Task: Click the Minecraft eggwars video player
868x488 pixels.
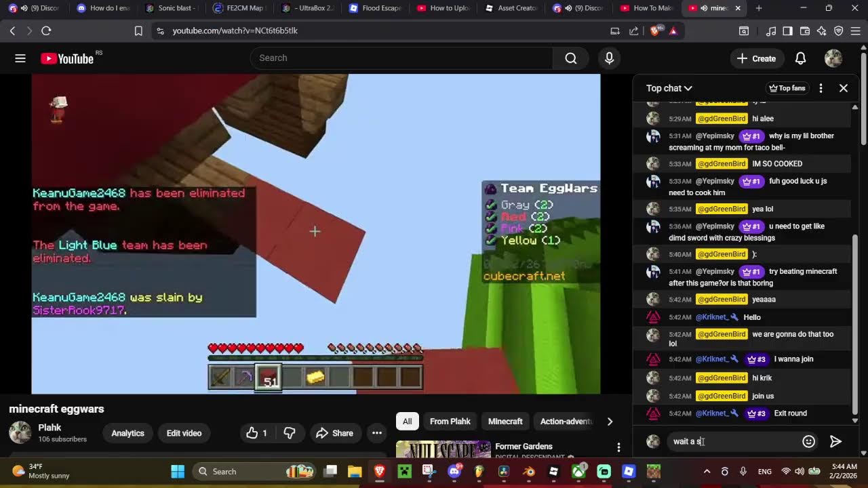Action: (x=315, y=234)
